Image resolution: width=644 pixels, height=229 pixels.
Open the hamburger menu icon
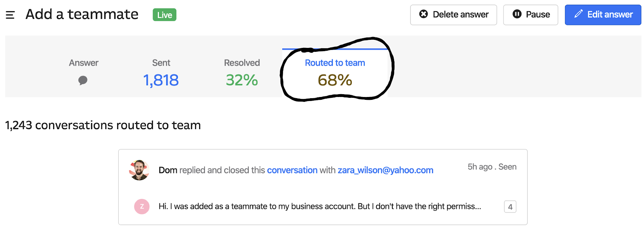[x=10, y=15]
